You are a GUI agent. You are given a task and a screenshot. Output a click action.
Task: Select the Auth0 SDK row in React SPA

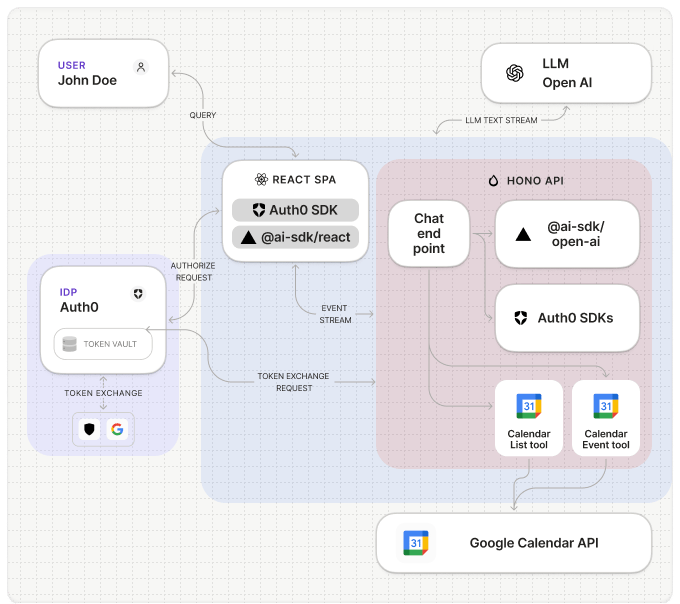[295, 210]
